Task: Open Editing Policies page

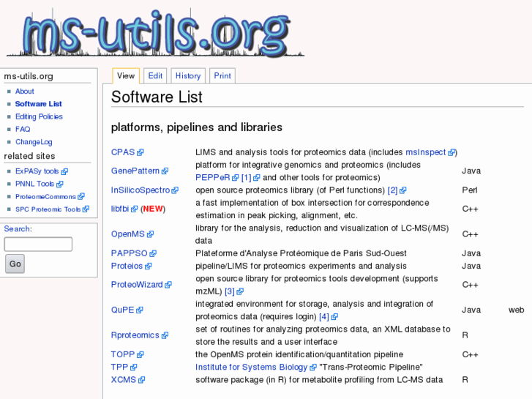Action: click(x=39, y=116)
